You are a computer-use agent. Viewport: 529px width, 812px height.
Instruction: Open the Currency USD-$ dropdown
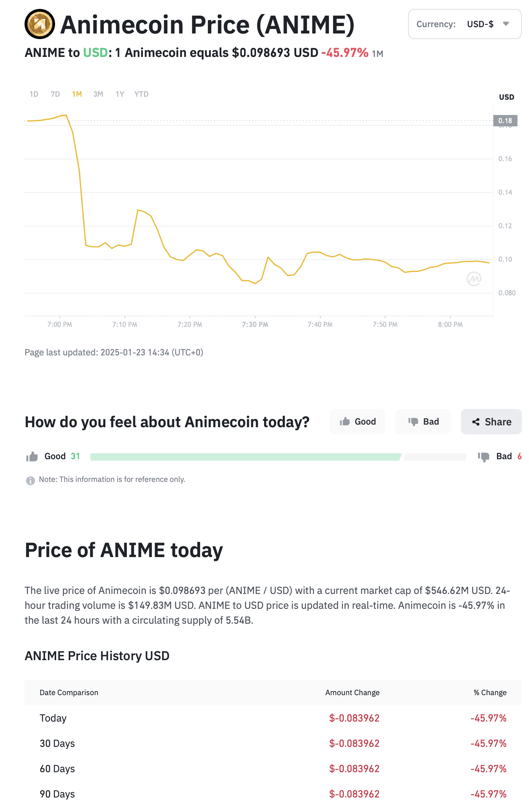[x=465, y=24]
